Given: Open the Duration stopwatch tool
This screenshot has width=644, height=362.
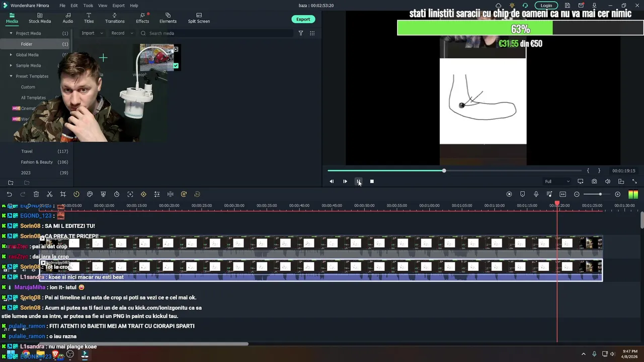Looking at the screenshot, I should click(x=117, y=194).
